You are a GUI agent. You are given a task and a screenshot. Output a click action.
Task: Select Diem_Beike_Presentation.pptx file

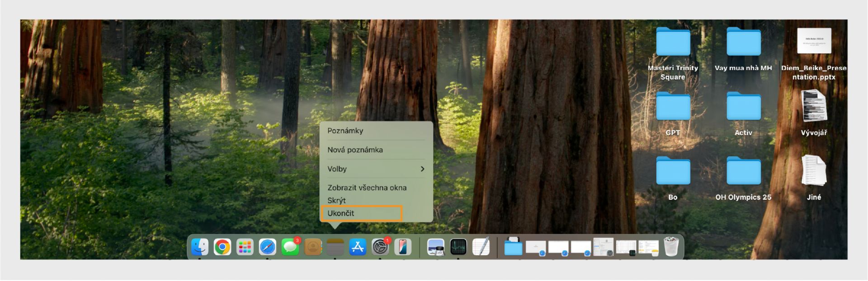(814, 54)
